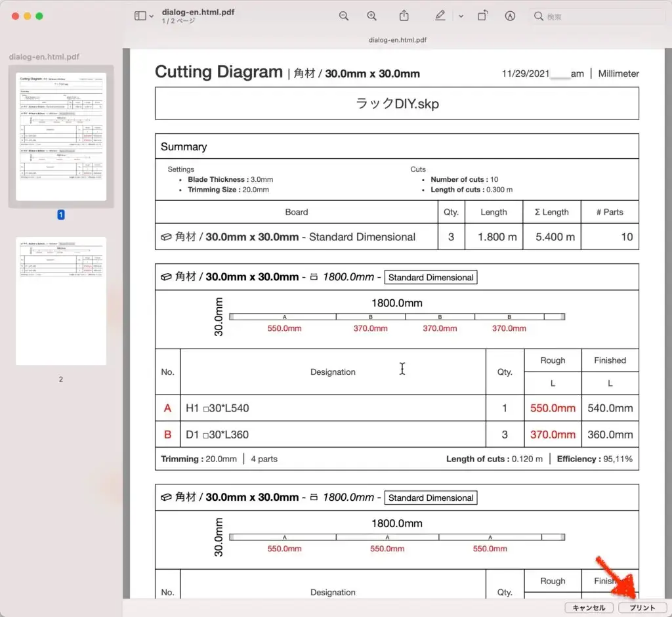The width and height of the screenshot is (672, 617).
Task: Click the Trimming Size : 20.0mm setting
Action: click(x=228, y=190)
